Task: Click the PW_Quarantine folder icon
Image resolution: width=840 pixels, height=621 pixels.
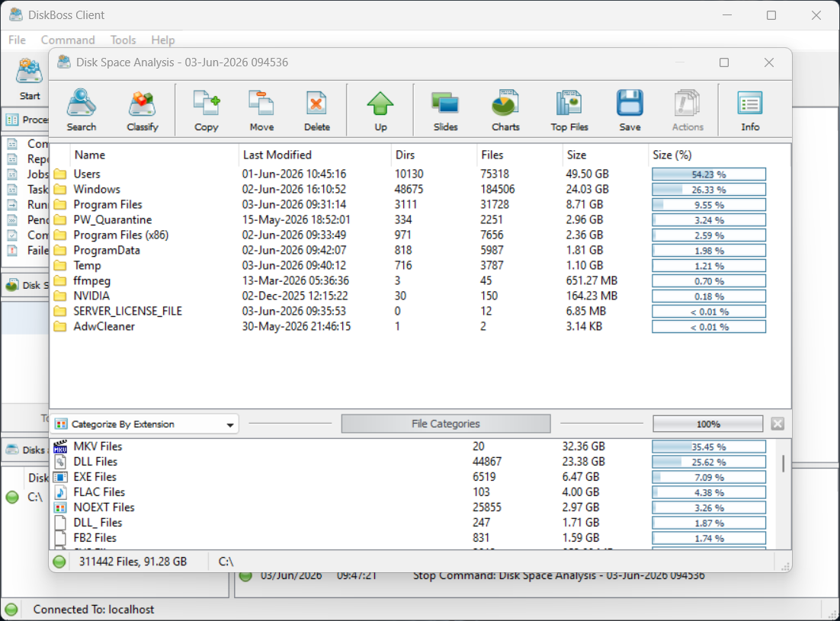Action: [x=60, y=220]
